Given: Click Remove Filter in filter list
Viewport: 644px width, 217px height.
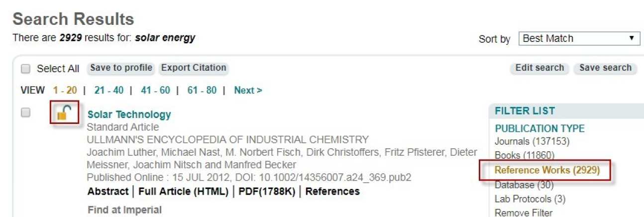Looking at the screenshot, I should (x=523, y=213).
